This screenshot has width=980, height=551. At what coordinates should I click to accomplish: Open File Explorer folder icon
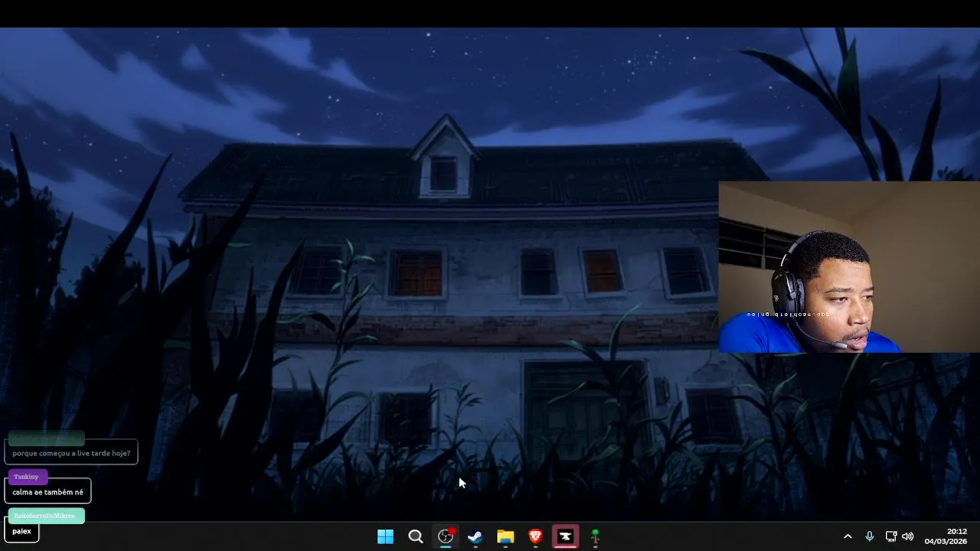point(505,536)
